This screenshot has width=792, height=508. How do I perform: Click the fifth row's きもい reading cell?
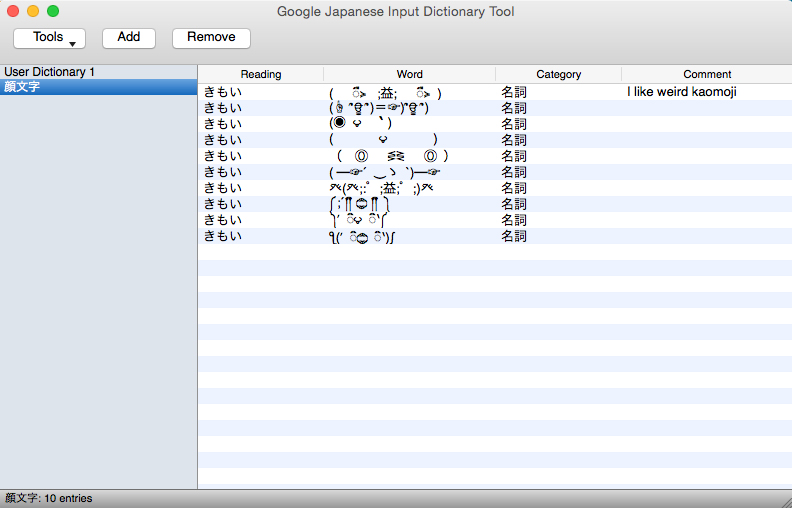pos(223,156)
